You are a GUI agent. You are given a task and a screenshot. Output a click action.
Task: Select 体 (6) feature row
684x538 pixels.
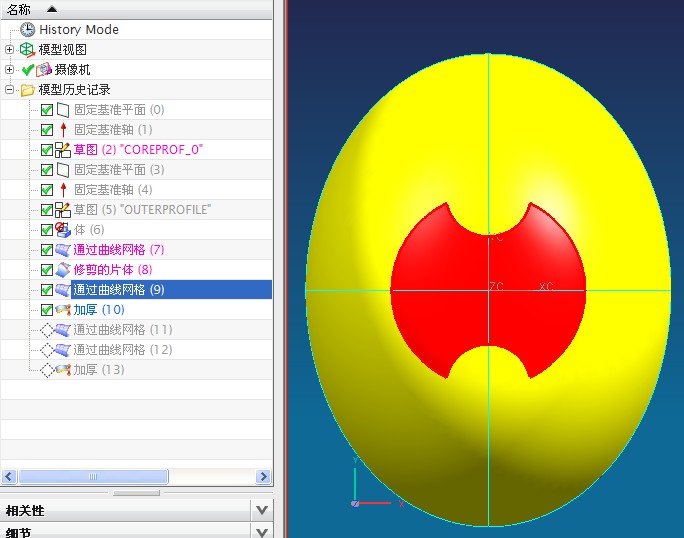pyautogui.click(x=89, y=230)
